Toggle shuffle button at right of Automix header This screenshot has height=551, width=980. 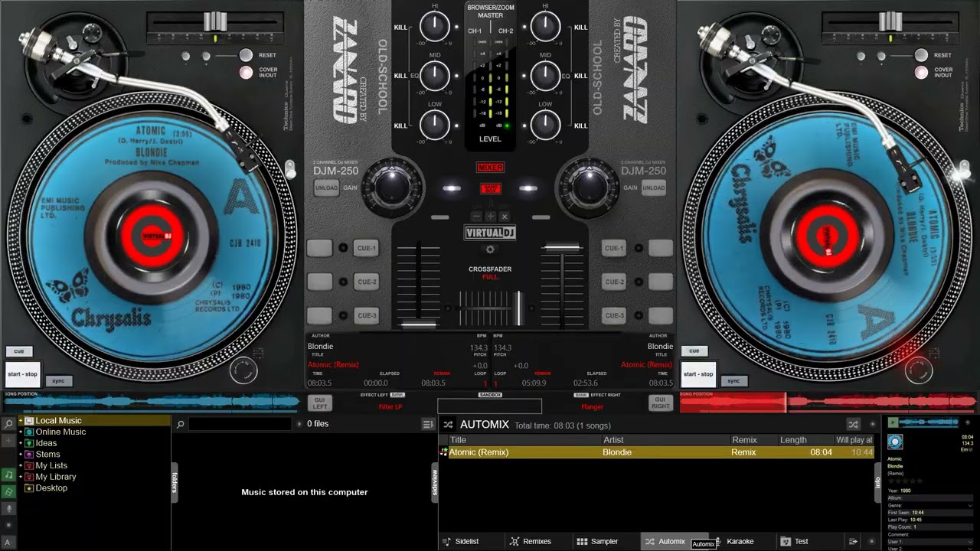point(853,424)
